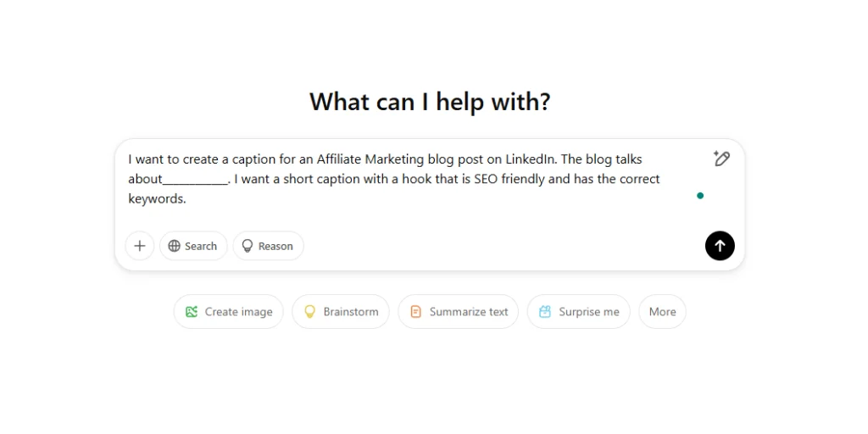Image resolution: width=868 pixels, height=434 pixels.
Task: Choose the Brainstorm suggestion chip
Action: pyautogui.click(x=341, y=312)
